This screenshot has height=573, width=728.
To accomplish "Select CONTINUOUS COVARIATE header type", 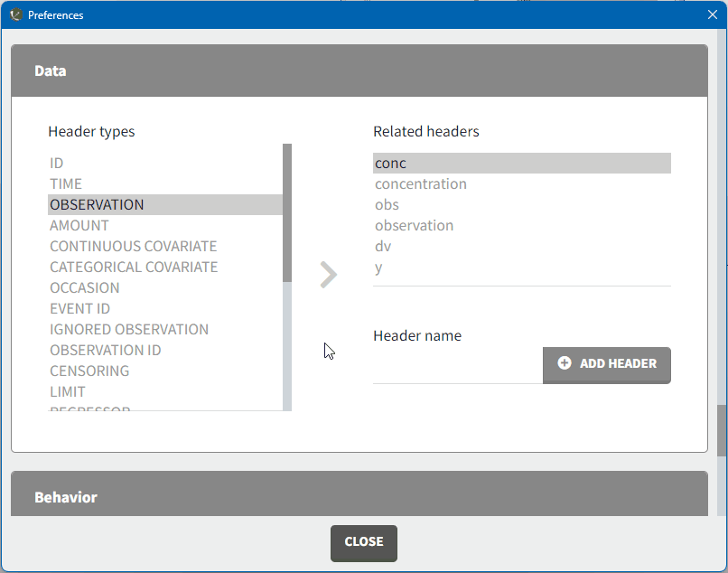I will pyautogui.click(x=133, y=247).
